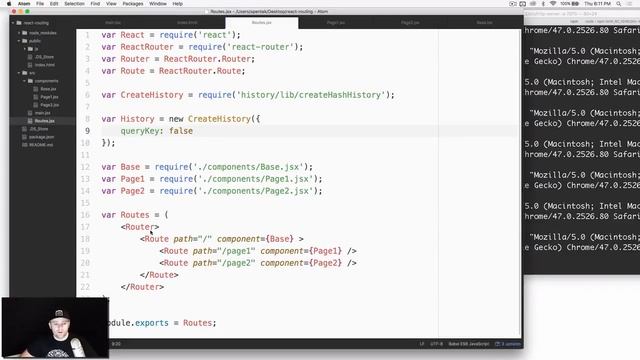Click the Routes.jsx file icon in tree
Screen dimensions: 640x360
pos(30,121)
